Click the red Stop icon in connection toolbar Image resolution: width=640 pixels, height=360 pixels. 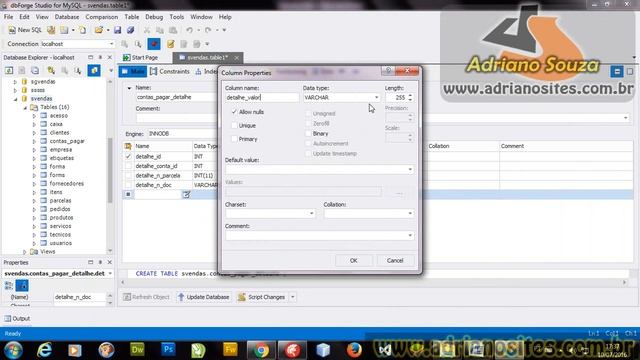coord(154,44)
